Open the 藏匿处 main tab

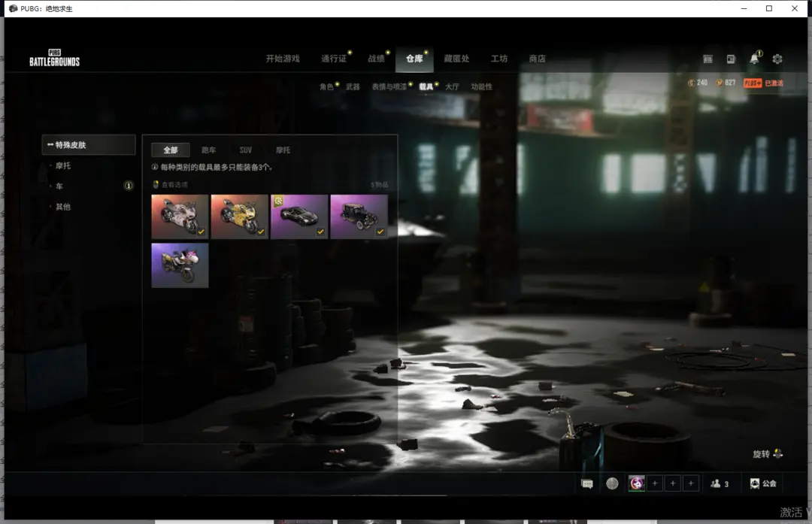click(x=456, y=59)
